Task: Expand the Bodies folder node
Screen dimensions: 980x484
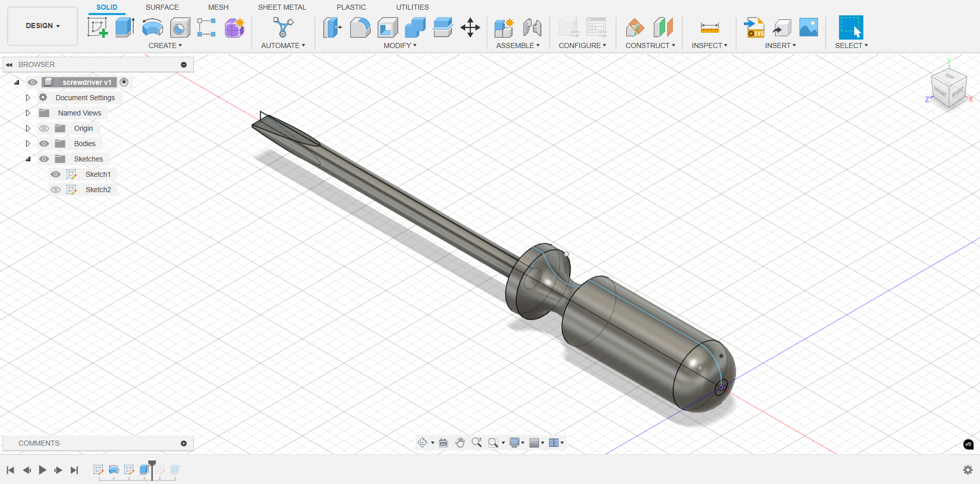Action: pyautogui.click(x=28, y=144)
